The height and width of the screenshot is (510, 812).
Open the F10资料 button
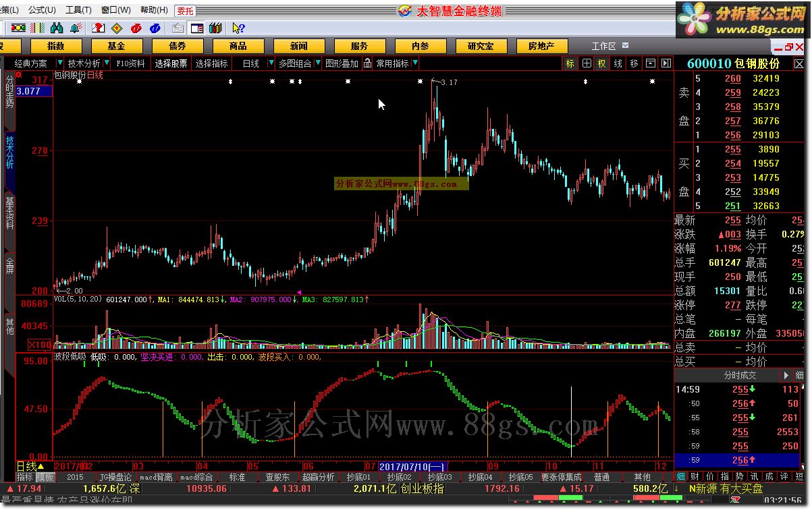click(130, 63)
